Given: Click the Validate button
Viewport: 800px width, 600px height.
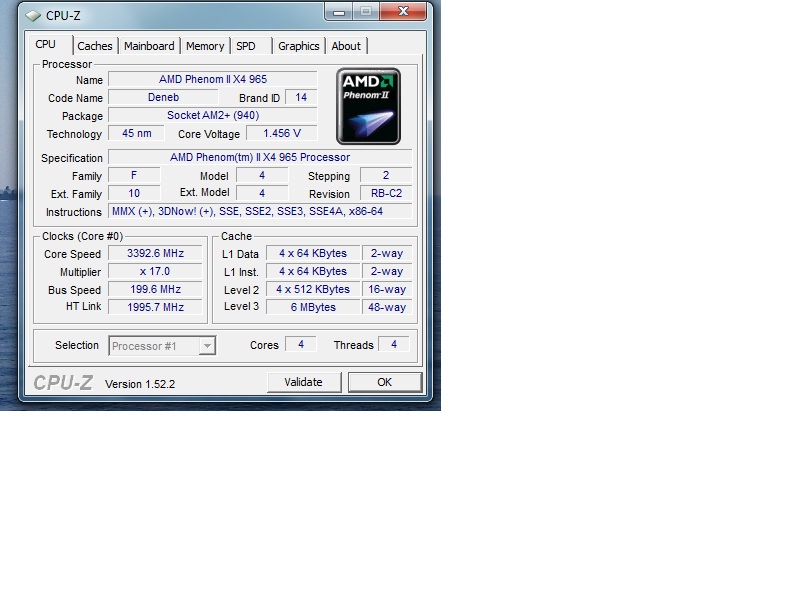Looking at the screenshot, I should click(304, 382).
